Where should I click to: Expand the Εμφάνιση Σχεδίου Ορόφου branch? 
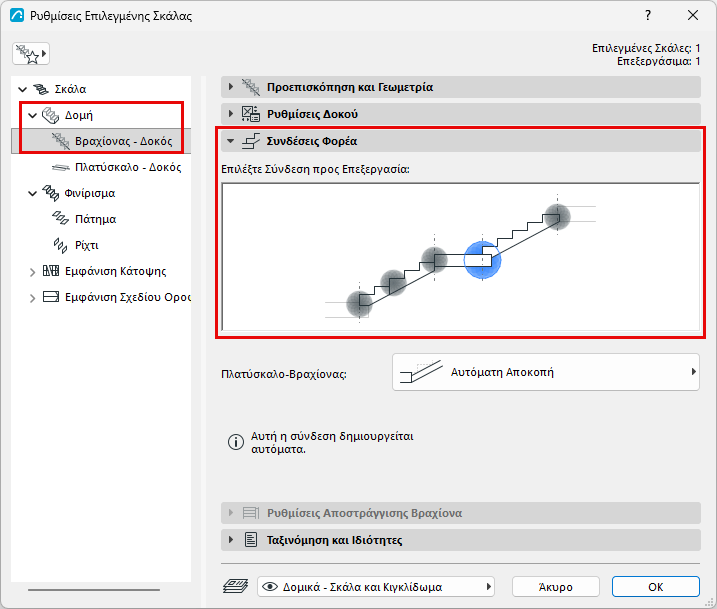pos(32,298)
